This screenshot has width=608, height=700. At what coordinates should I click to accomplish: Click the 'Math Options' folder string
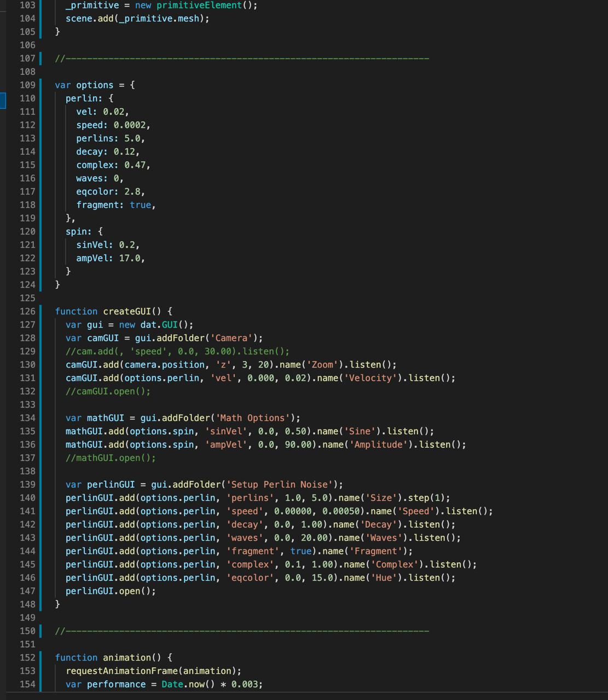point(253,418)
